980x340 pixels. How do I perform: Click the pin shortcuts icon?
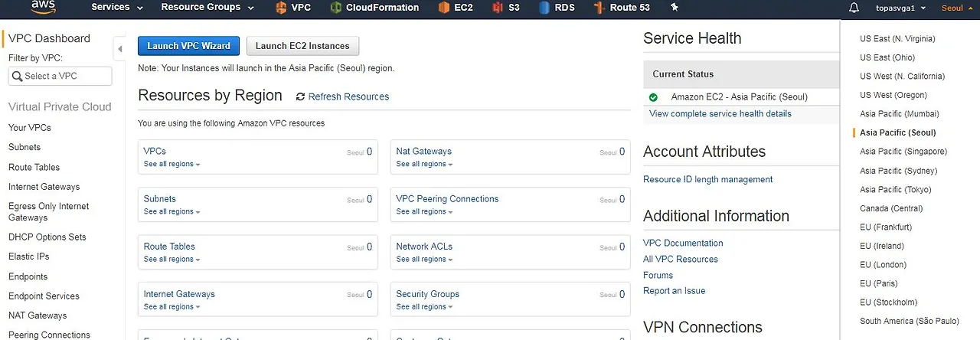coord(675,8)
